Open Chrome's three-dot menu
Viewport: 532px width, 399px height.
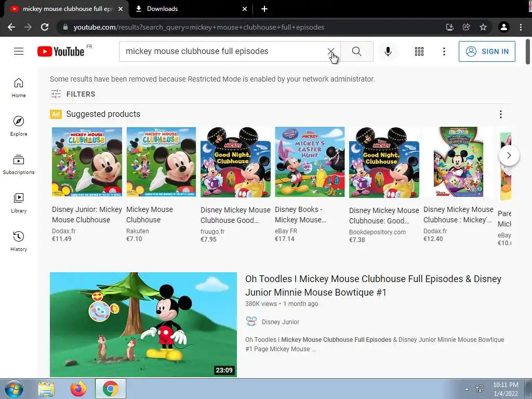[521, 27]
